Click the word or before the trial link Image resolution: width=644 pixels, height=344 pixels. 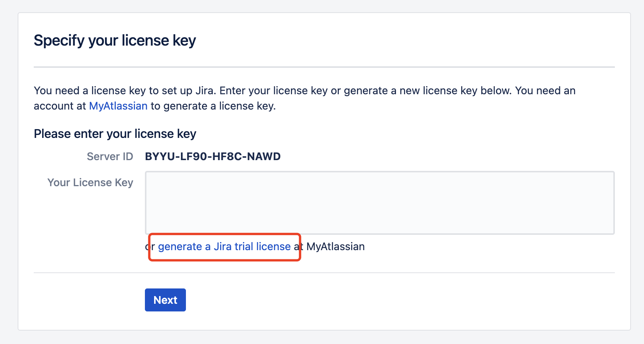[x=150, y=247]
